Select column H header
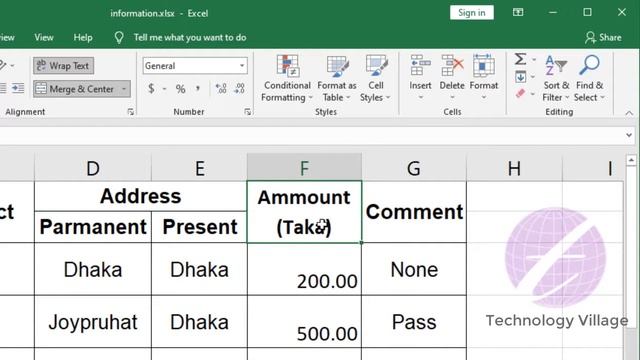The height and width of the screenshot is (360, 640). click(514, 168)
